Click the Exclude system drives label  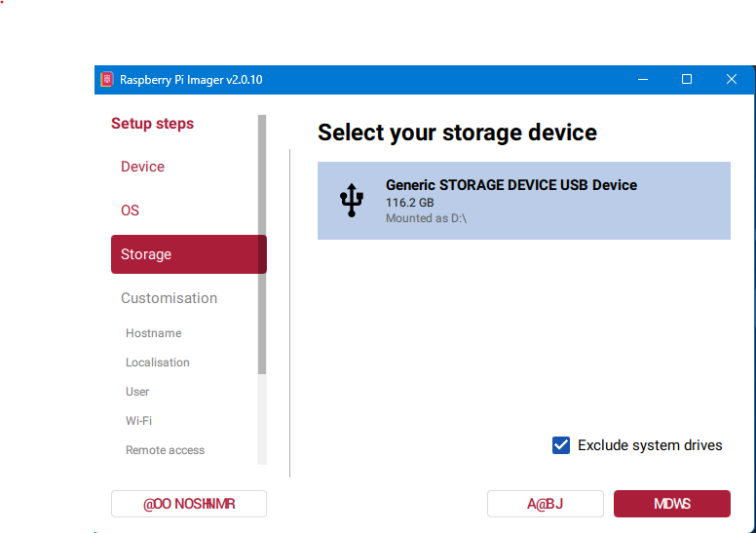pyautogui.click(x=650, y=445)
